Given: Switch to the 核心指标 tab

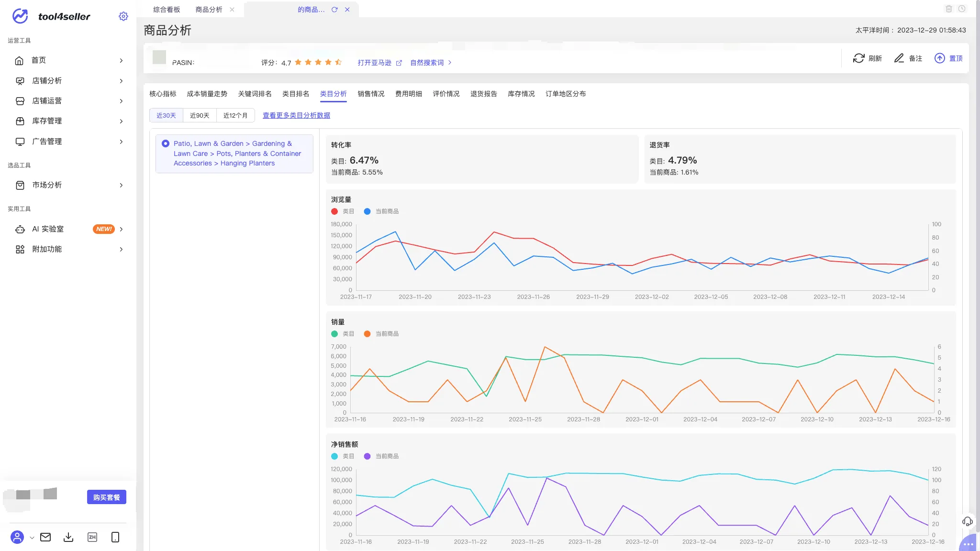Looking at the screenshot, I should pos(163,94).
